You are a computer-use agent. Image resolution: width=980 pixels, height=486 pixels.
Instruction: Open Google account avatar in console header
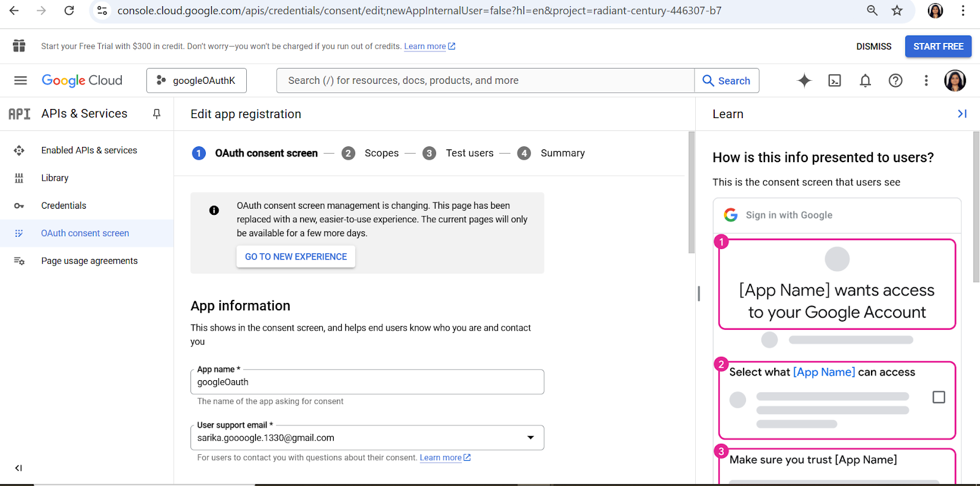pyautogui.click(x=955, y=80)
